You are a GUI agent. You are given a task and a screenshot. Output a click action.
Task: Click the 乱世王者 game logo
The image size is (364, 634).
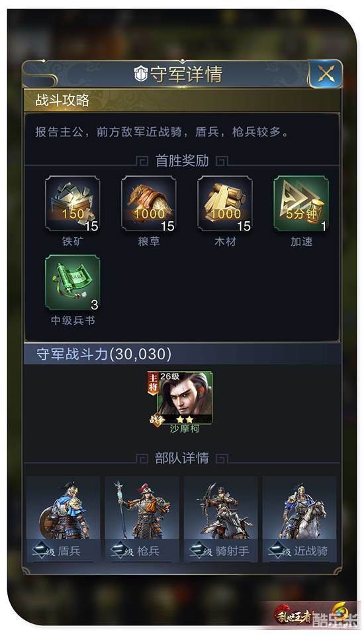pos(293,616)
